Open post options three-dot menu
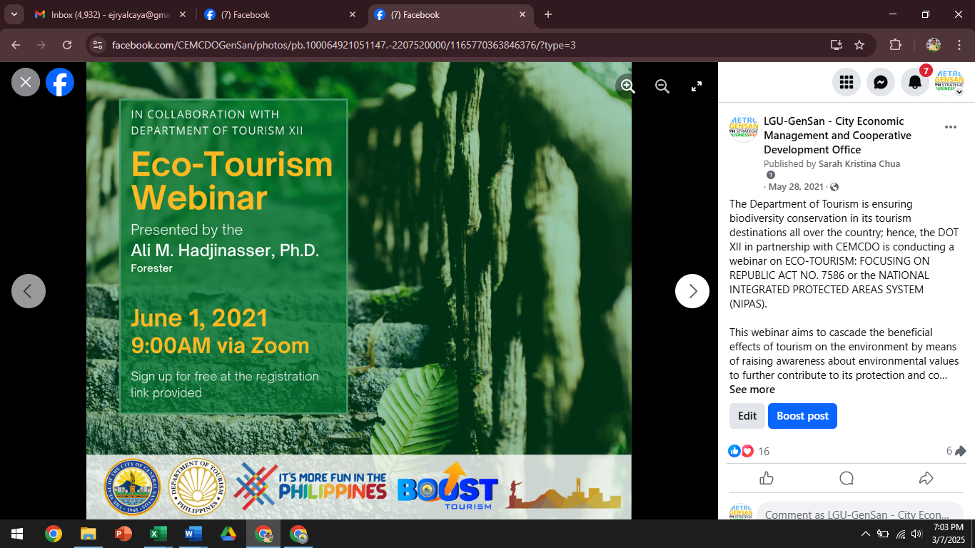Image resolution: width=977 pixels, height=550 pixels. 950,127
